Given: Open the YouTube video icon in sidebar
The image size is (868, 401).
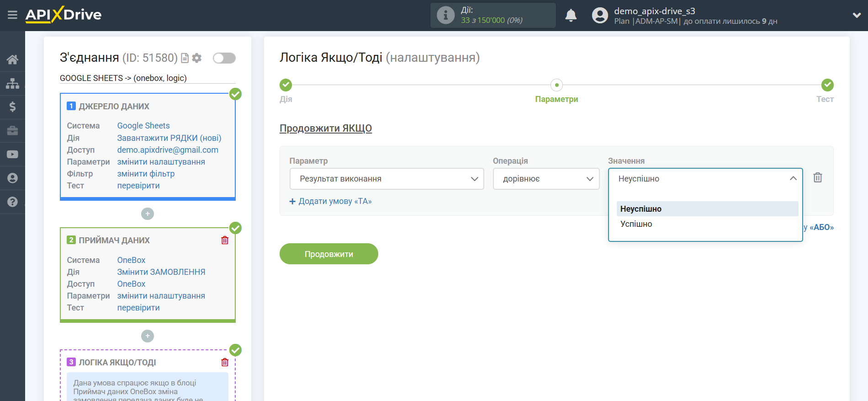Looking at the screenshot, I should pos(12,155).
